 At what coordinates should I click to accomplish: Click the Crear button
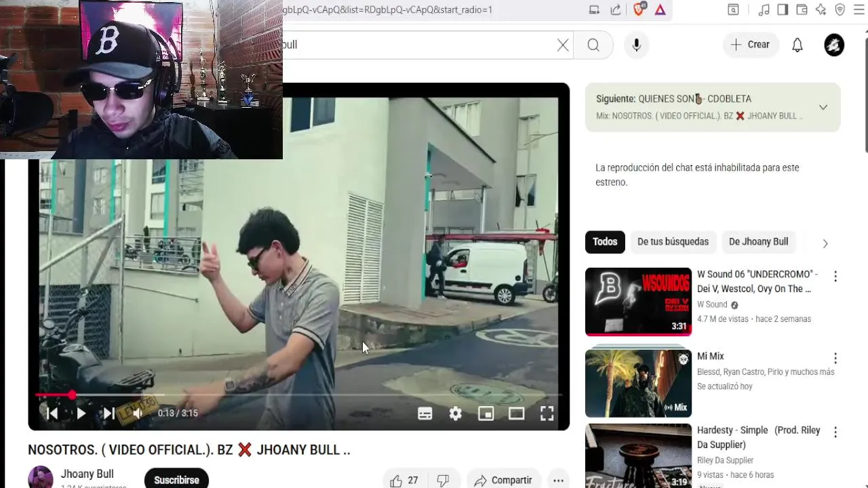click(750, 45)
